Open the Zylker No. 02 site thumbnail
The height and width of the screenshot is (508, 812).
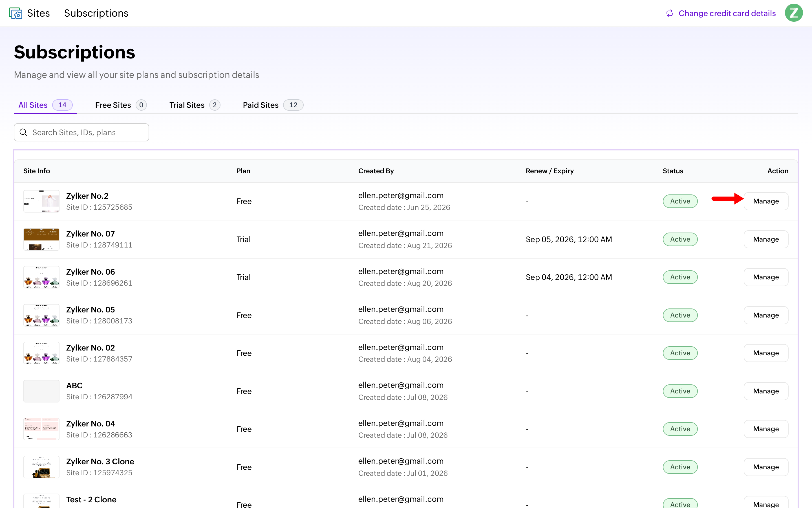pyautogui.click(x=41, y=353)
